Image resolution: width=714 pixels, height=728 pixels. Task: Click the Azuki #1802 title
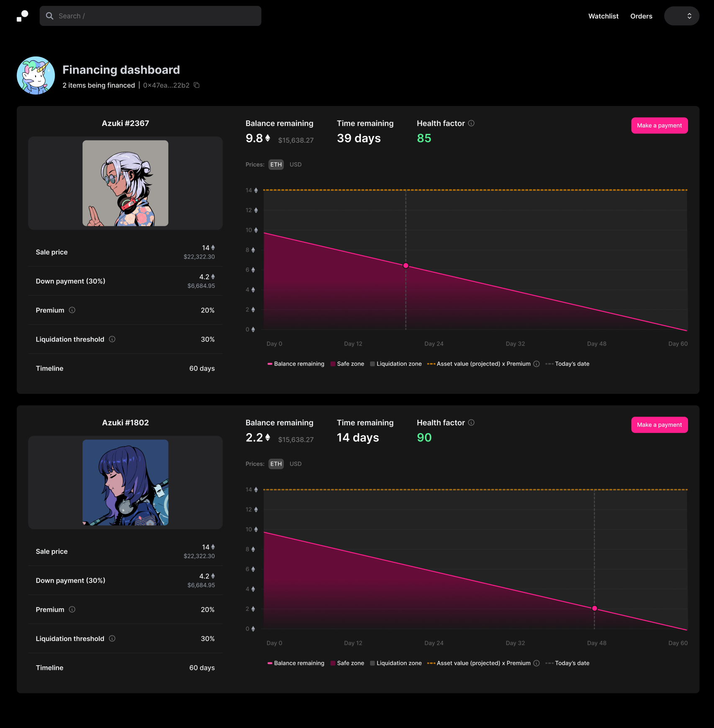tap(126, 423)
